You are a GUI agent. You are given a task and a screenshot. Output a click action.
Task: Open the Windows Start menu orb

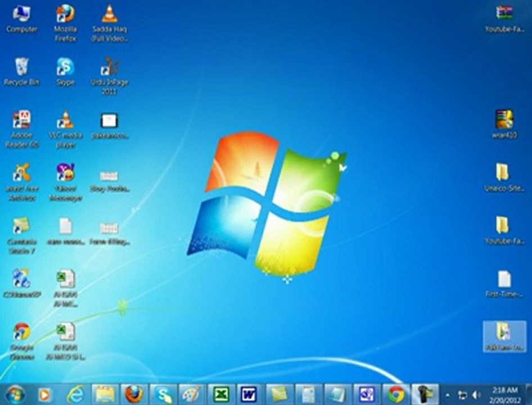(16, 395)
